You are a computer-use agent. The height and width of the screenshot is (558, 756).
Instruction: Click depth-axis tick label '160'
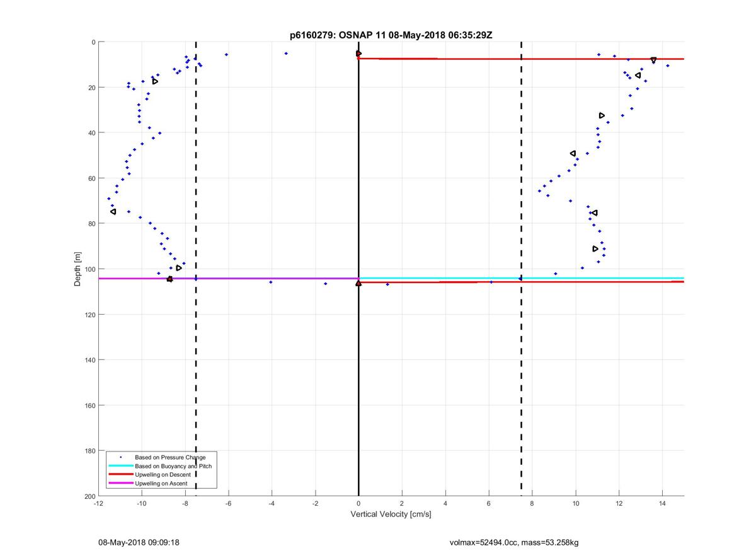tap(89, 405)
